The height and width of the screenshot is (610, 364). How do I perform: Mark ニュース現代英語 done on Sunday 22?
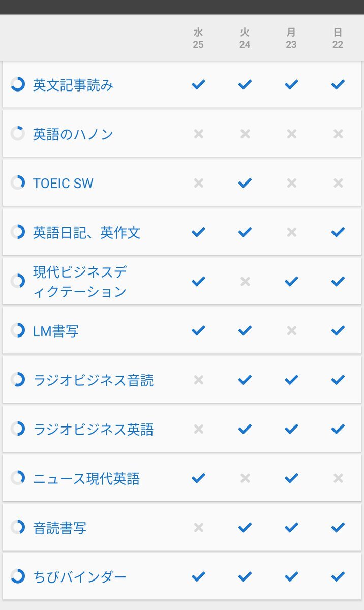point(338,478)
